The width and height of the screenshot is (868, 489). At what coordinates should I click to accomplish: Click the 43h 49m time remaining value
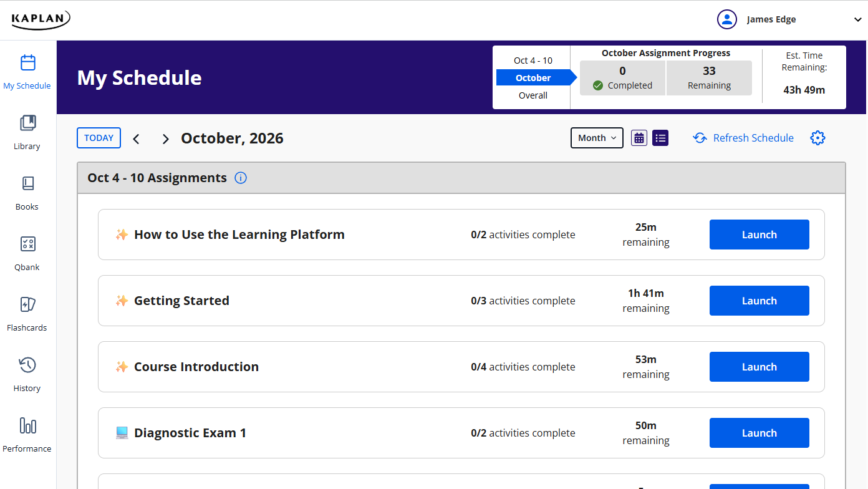click(804, 90)
